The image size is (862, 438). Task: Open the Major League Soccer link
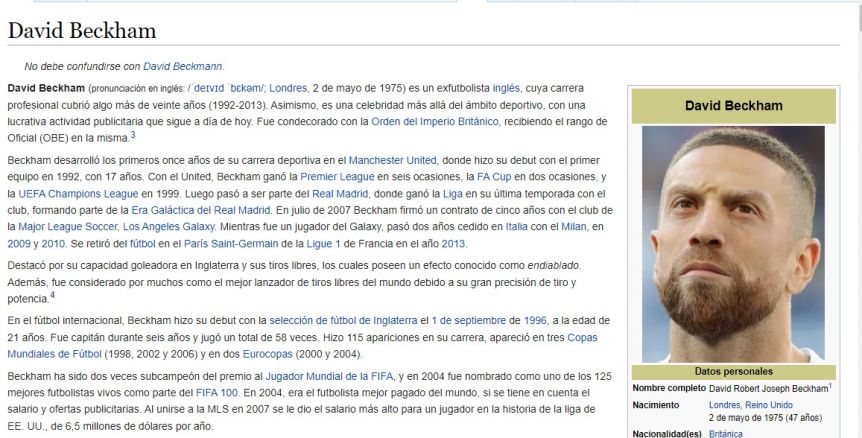[x=68, y=227]
